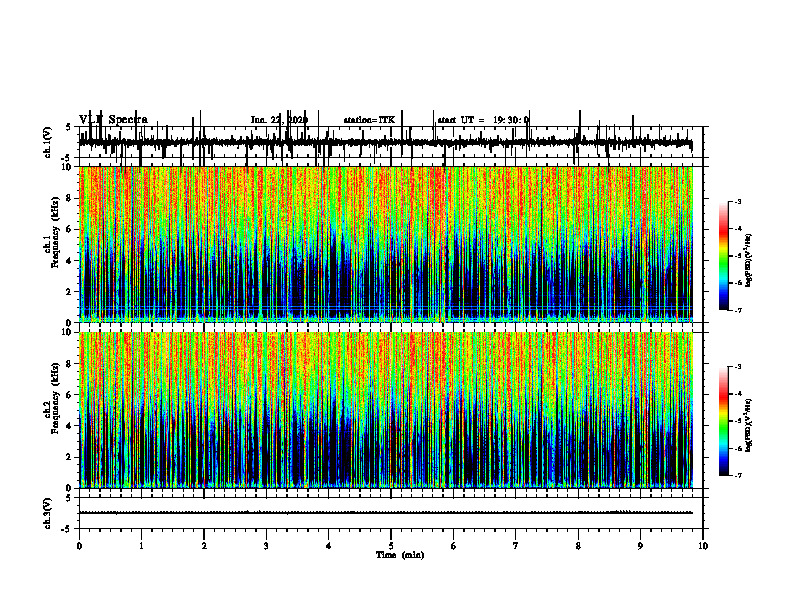Click the '-3' tick on ch.2 colorbar

[737, 367]
